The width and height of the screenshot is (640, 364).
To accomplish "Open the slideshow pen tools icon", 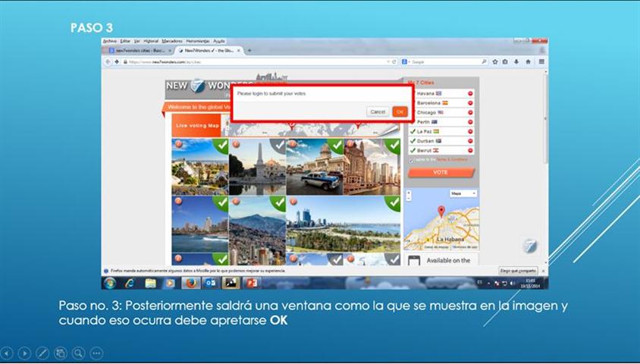I will [42, 353].
